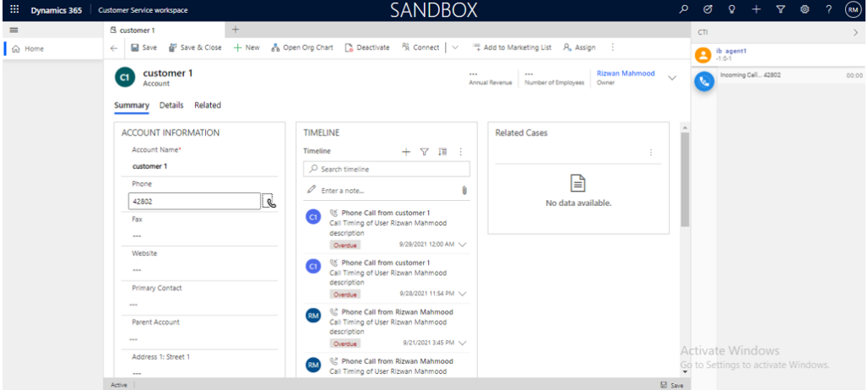Click the note attachment paperclip icon
This screenshot has width=868, height=390.
(465, 191)
